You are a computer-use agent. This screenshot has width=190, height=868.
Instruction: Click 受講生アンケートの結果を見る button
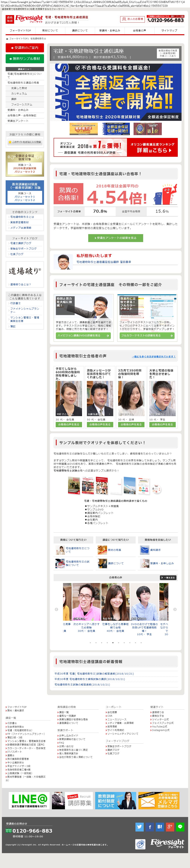(116, 238)
